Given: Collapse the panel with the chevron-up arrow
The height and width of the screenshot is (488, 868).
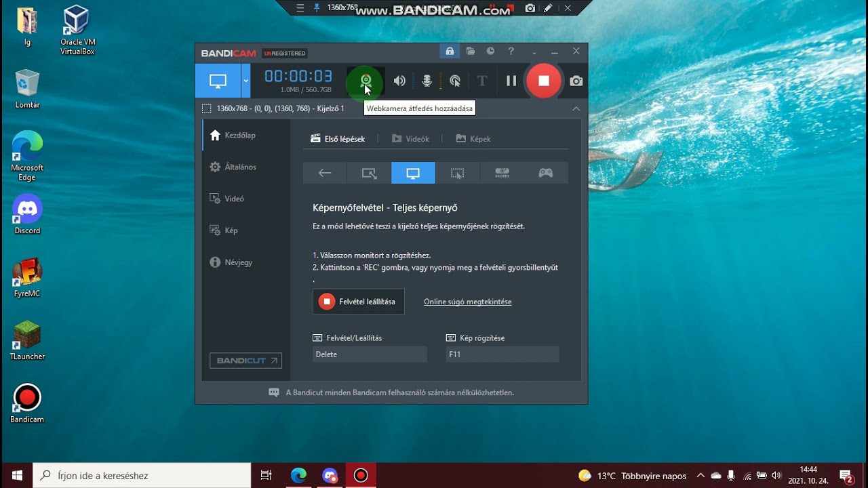Looking at the screenshot, I should point(576,108).
